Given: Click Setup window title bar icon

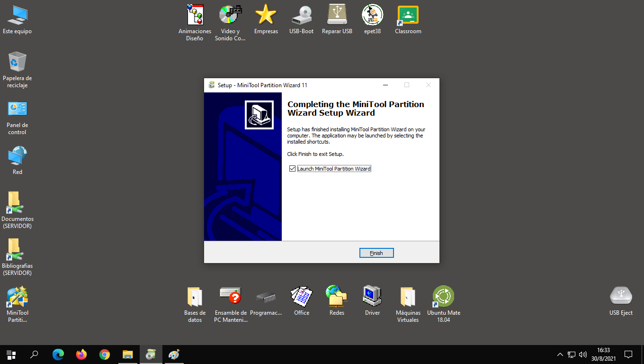Looking at the screenshot, I should [212, 85].
